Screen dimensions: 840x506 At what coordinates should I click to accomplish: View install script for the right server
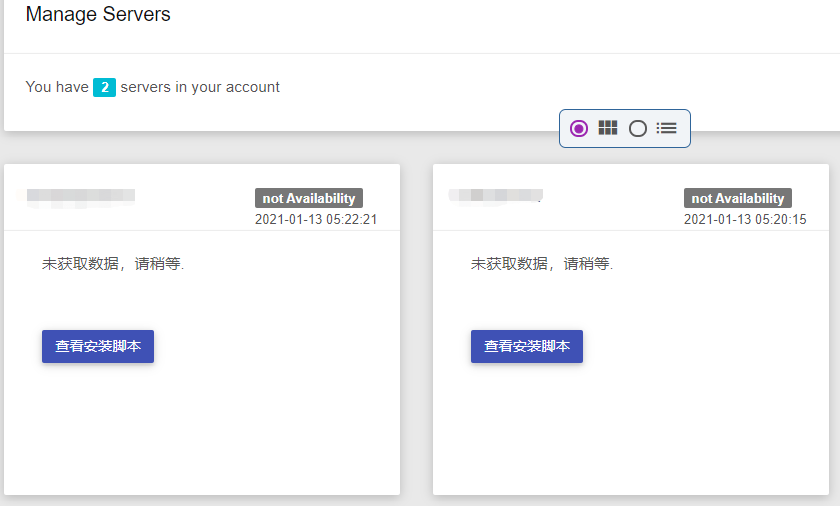tap(527, 346)
